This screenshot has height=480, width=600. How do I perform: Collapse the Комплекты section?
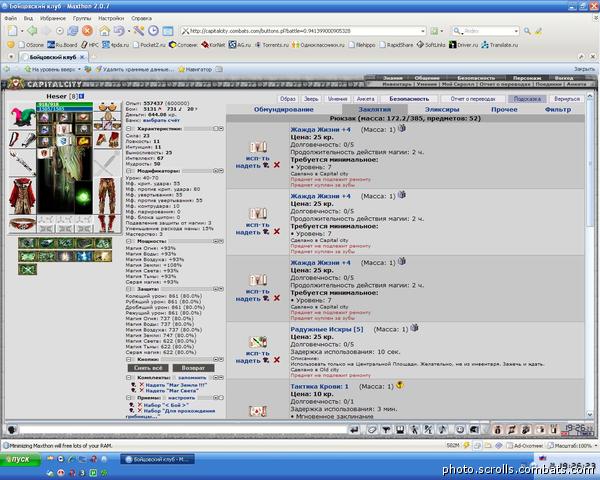coord(129,377)
